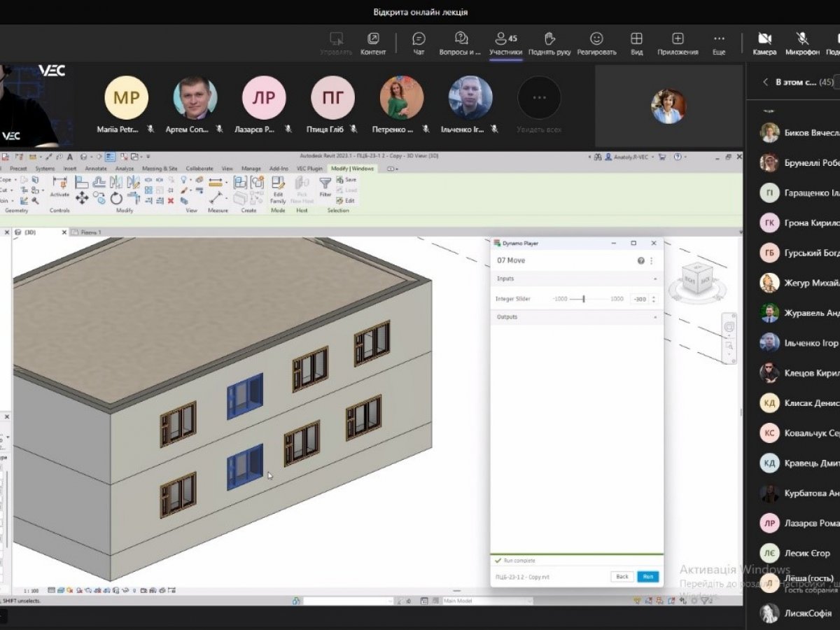This screenshot has width=840, height=630.
Task: Click the Integer Slider value field
Action: coord(638,299)
